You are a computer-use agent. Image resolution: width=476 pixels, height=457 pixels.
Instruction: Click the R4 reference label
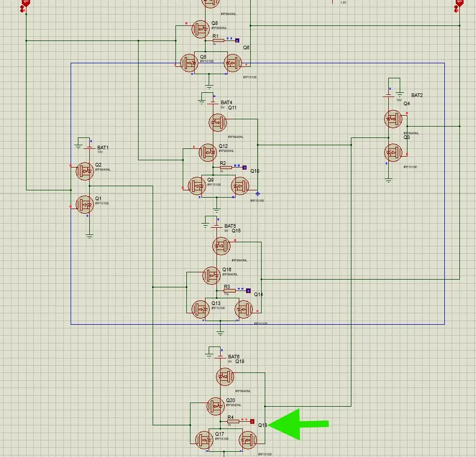pyautogui.click(x=230, y=417)
